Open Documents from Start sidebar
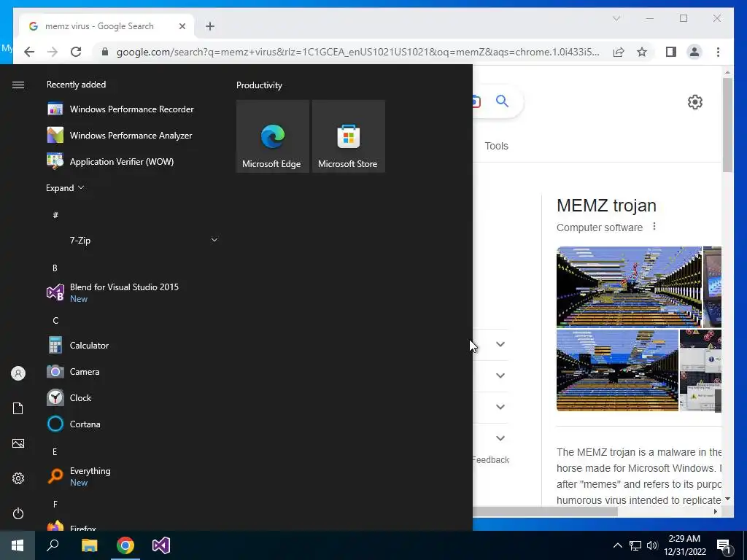 [x=18, y=408]
